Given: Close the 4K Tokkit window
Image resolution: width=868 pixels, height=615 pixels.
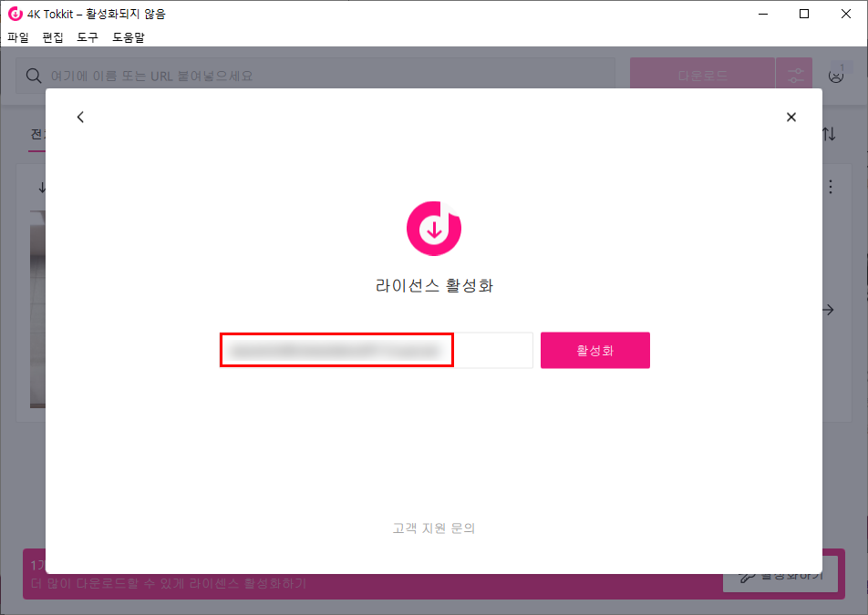Looking at the screenshot, I should 846,14.
